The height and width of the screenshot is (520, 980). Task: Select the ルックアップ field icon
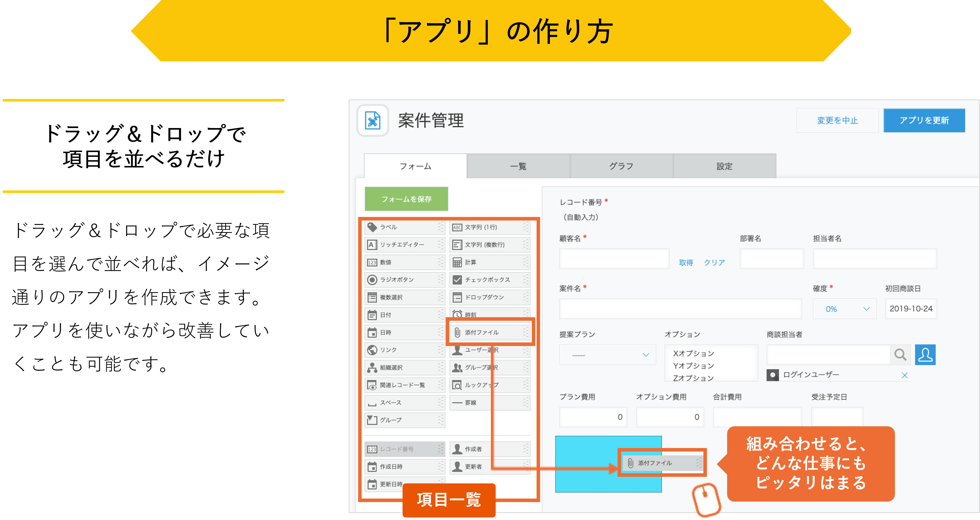point(457,385)
